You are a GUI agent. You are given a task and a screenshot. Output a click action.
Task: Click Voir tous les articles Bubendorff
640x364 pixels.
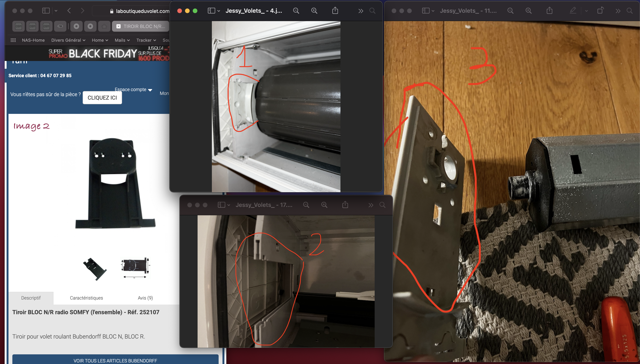coord(115,360)
